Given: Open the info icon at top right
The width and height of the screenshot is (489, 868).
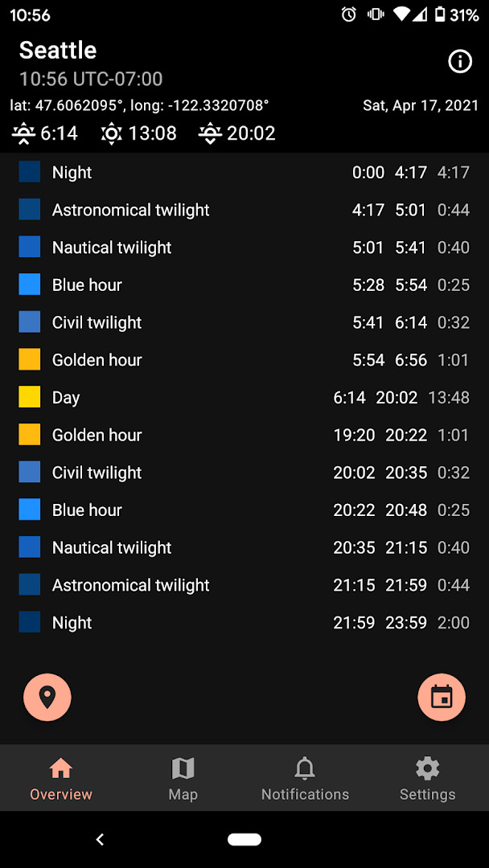Looking at the screenshot, I should (460, 62).
